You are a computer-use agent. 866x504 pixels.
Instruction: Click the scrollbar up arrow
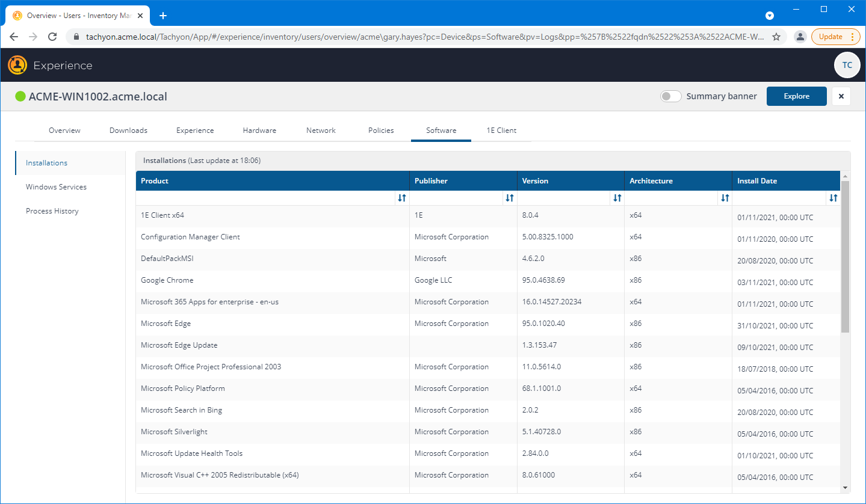[x=846, y=176]
